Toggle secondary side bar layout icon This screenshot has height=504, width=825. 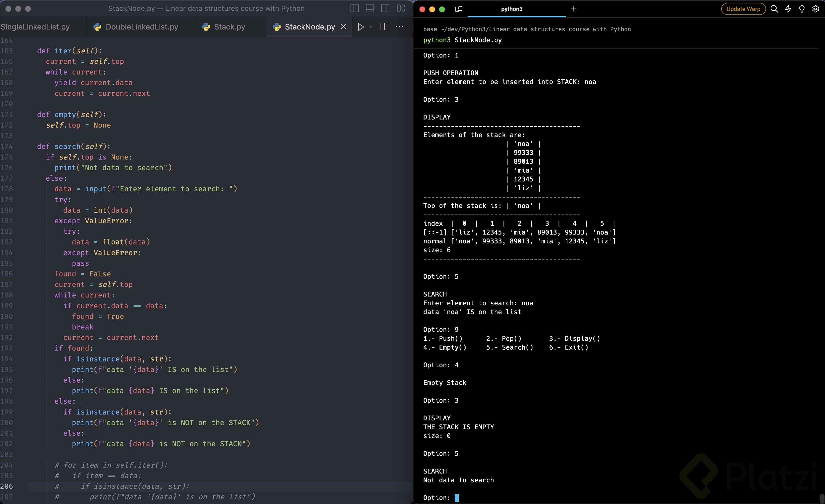click(385, 8)
